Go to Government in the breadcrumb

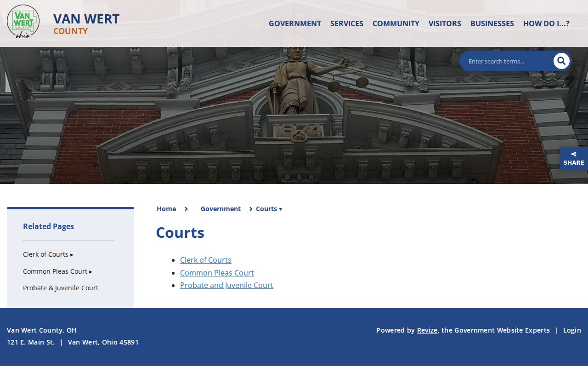pyautogui.click(x=220, y=209)
